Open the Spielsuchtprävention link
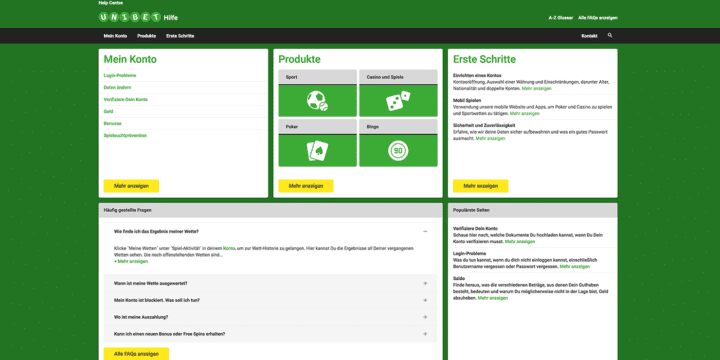Screen dimensions: 720x360 pyautogui.click(x=125, y=135)
